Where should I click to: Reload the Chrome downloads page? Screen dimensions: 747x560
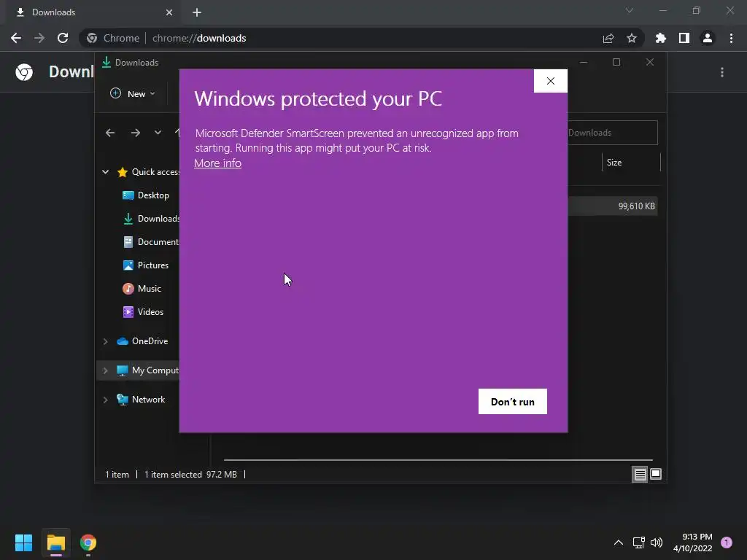point(63,38)
